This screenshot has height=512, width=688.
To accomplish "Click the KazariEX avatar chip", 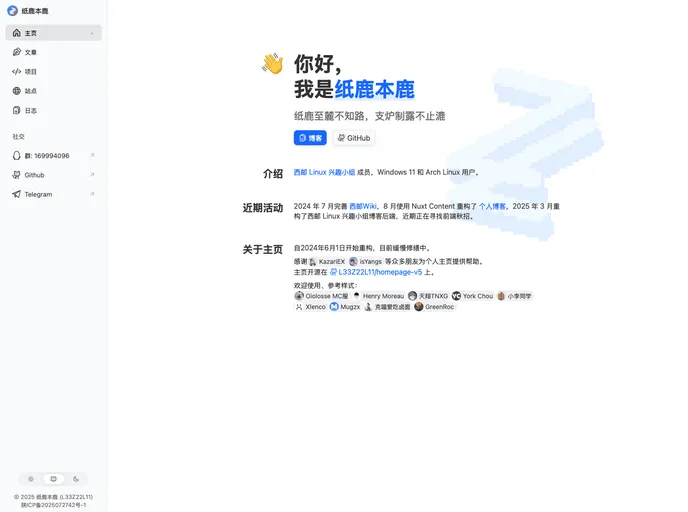I will [327, 261].
